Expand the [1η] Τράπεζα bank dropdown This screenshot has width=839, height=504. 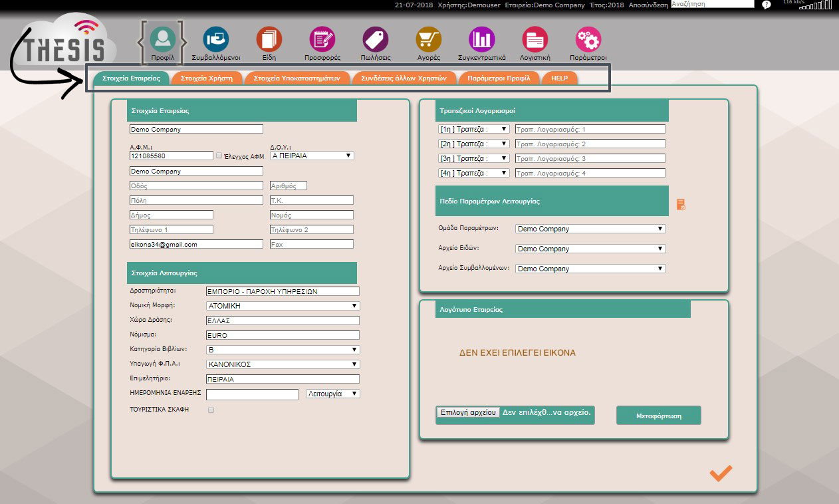[473, 129]
